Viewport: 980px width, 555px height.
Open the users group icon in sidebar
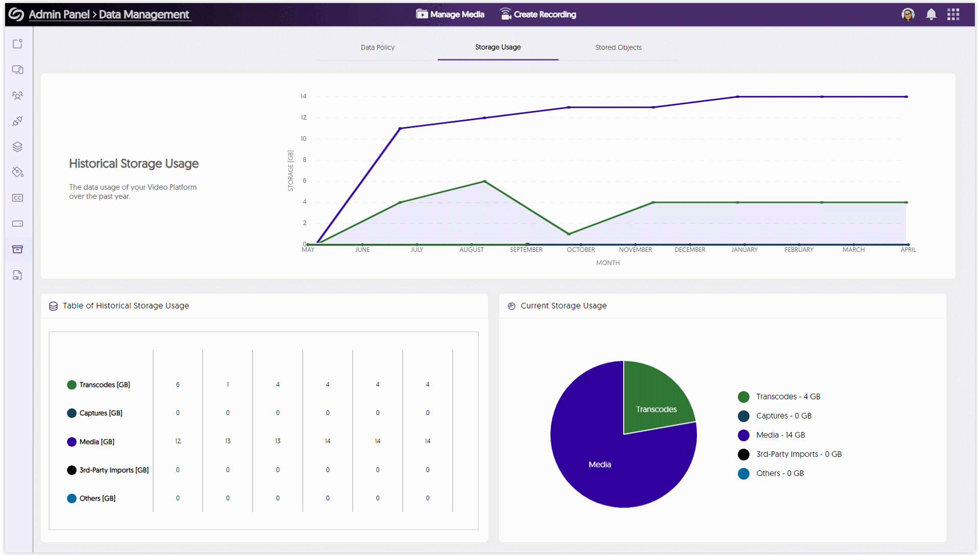pos(17,95)
